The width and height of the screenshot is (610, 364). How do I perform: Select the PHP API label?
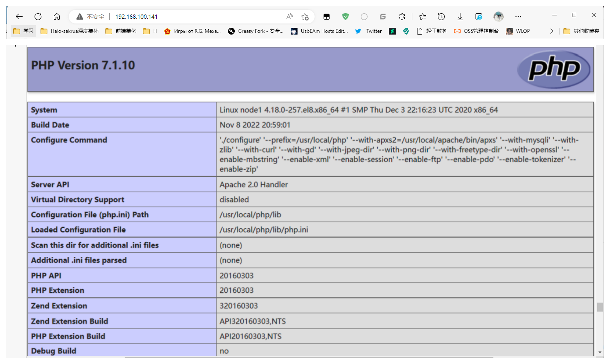(46, 276)
